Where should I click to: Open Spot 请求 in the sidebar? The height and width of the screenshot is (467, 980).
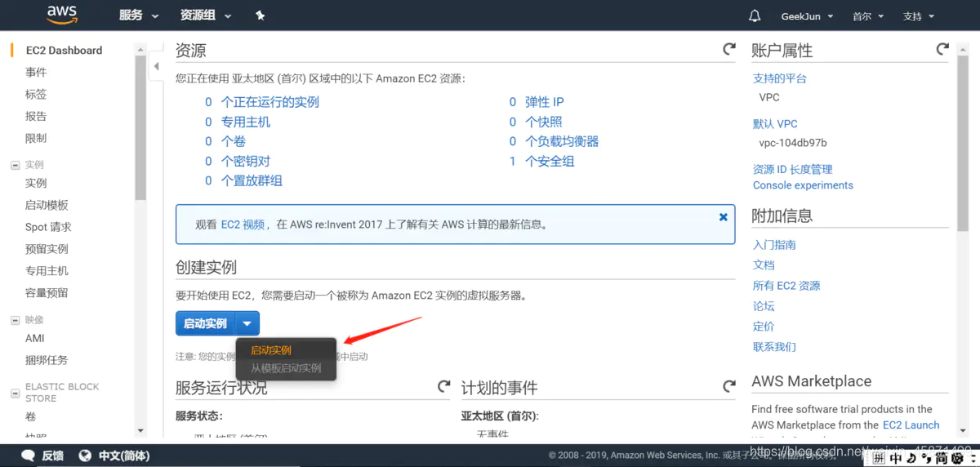pyautogui.click(x=48, y=227)
